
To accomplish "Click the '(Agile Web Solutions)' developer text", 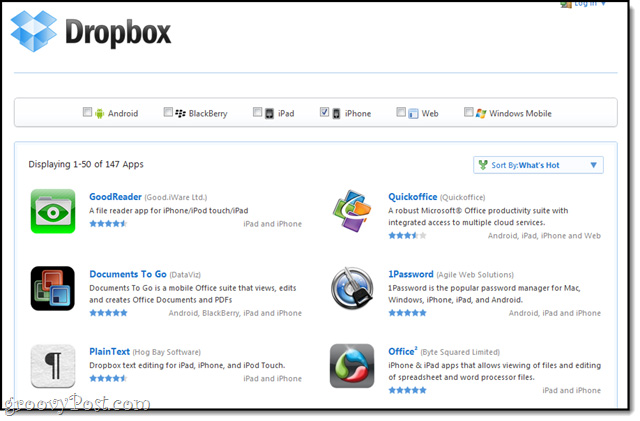I will pyautogui.click(x=475, y=275).
